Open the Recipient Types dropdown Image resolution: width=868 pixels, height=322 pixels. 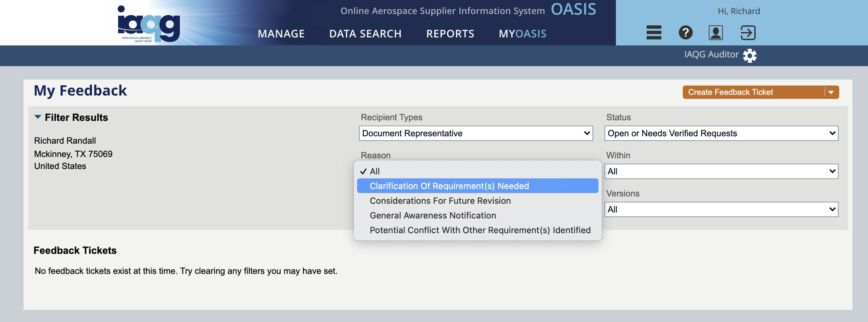[x=476, y=133]
